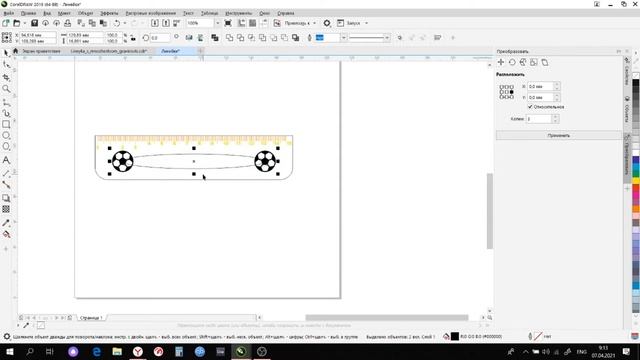Toggle the Relative position checkbox
Viewport: 640px width, 360px height.
tap(530, 107)
